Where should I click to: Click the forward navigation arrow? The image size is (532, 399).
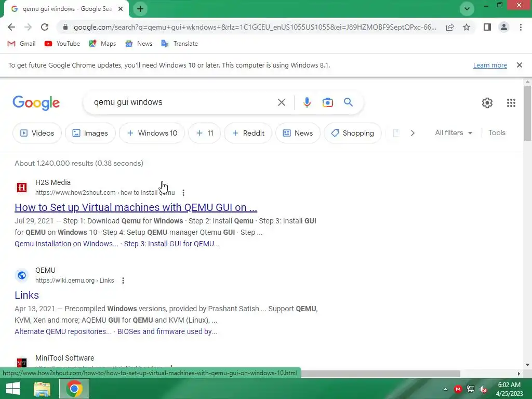[x=28, y=27]
